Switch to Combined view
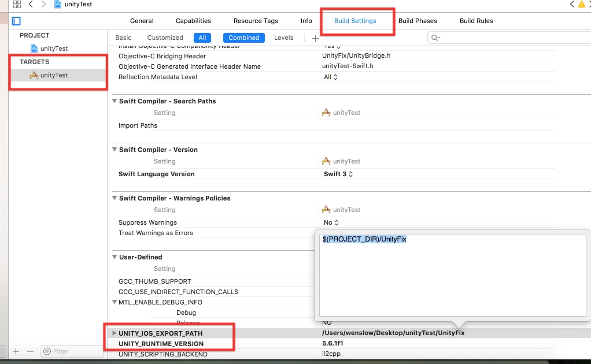Image resolution: width=591 pixels, height=364 pixels. tap(244, 38)
